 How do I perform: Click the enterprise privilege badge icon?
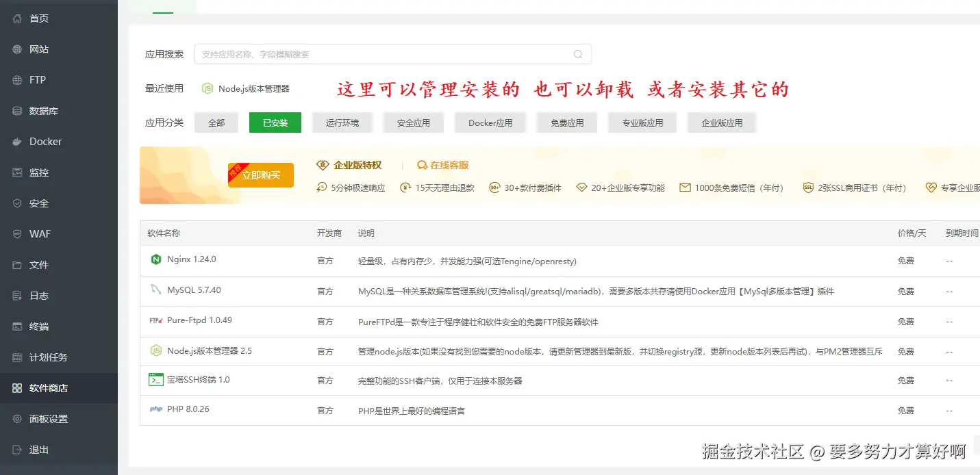click(x=323, y=165)
